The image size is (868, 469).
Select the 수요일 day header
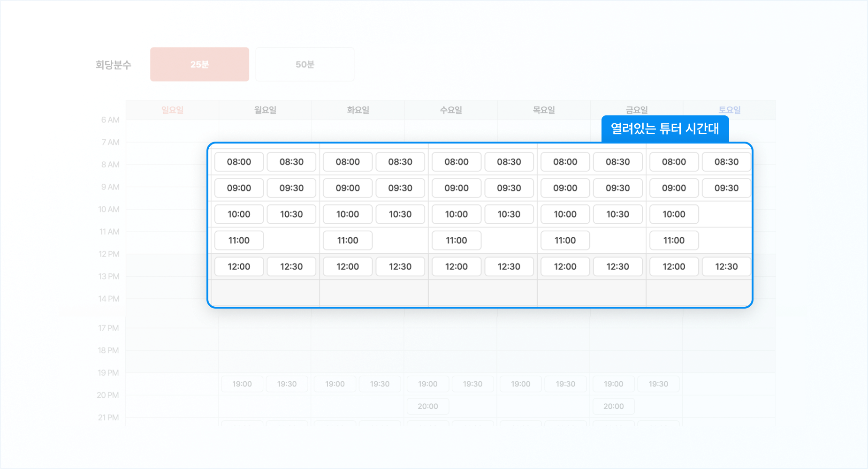pos(451,110)
